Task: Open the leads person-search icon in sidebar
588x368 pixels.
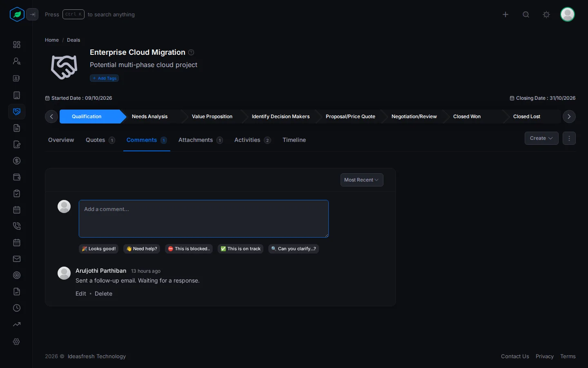Action: click(17, 61)
